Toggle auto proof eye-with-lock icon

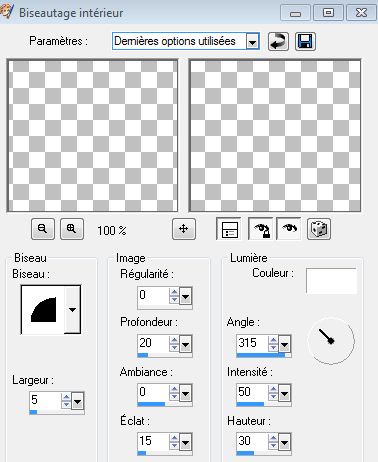coord(261,229)
